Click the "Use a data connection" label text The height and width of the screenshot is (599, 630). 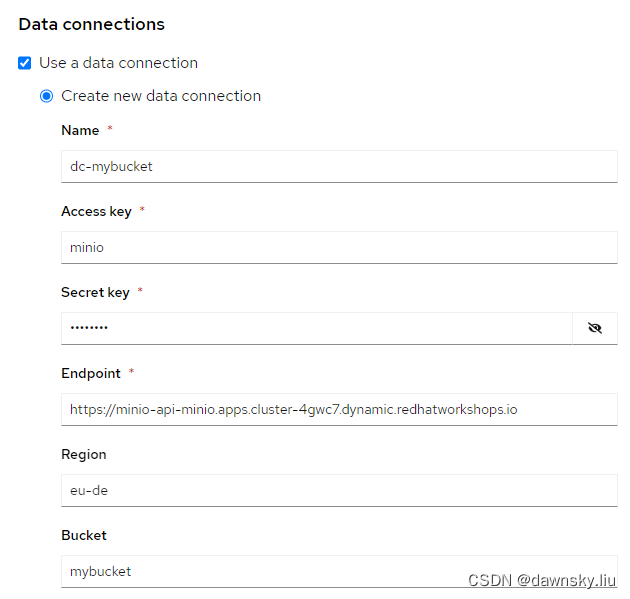[118, 63]
